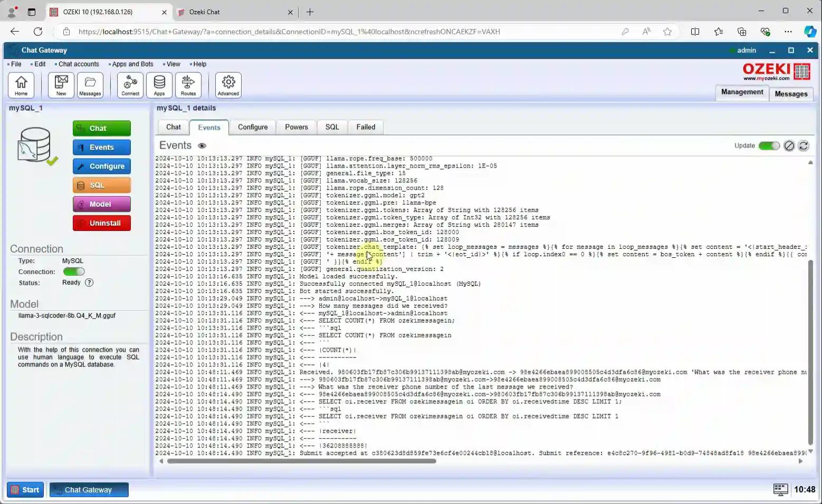Click the model name llama-3-sqlcoder-8b.Q4_K_M.gguf
This screenshot has width=822, height=504.
pos(67,316)
